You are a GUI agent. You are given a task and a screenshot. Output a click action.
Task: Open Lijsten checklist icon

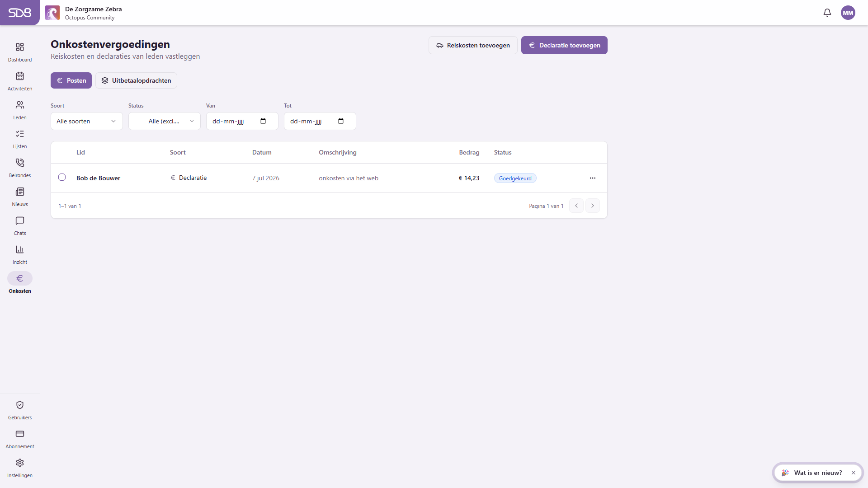pyautogui.click(x=20, y=134)
